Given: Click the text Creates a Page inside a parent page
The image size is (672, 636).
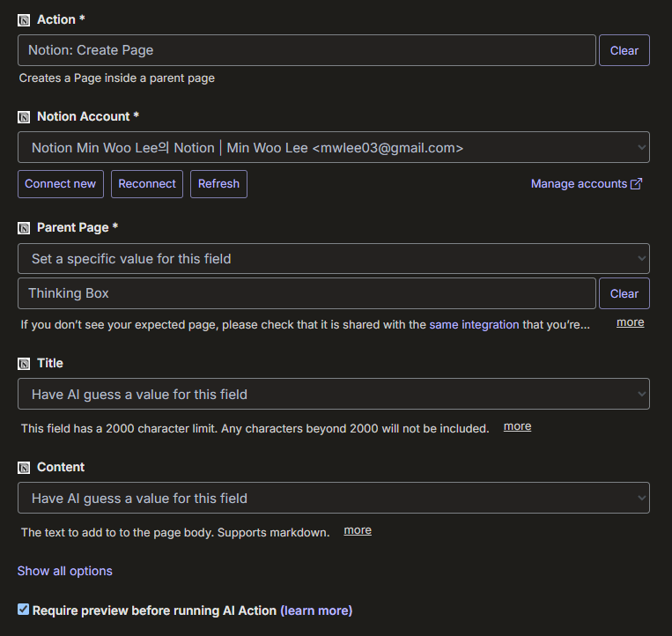Looking at the screenshot, I should point(116,78).
